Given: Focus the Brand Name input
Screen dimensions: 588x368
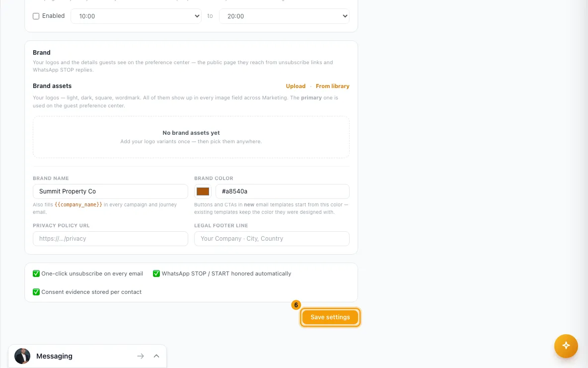Looking at the screenshot, I should (x=110, y=191).
